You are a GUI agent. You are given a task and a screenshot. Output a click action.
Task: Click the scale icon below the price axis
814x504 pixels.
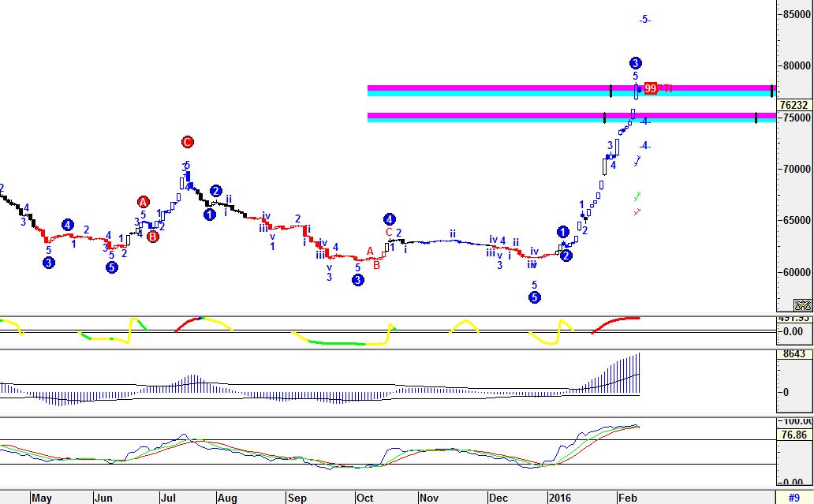coord(802,305)
